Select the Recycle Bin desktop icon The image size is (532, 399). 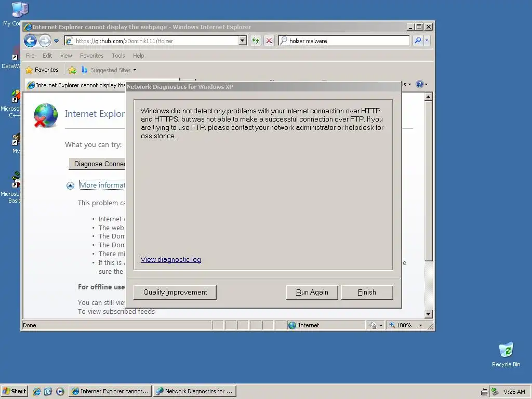pyautogui.click(x=506, y=354)
